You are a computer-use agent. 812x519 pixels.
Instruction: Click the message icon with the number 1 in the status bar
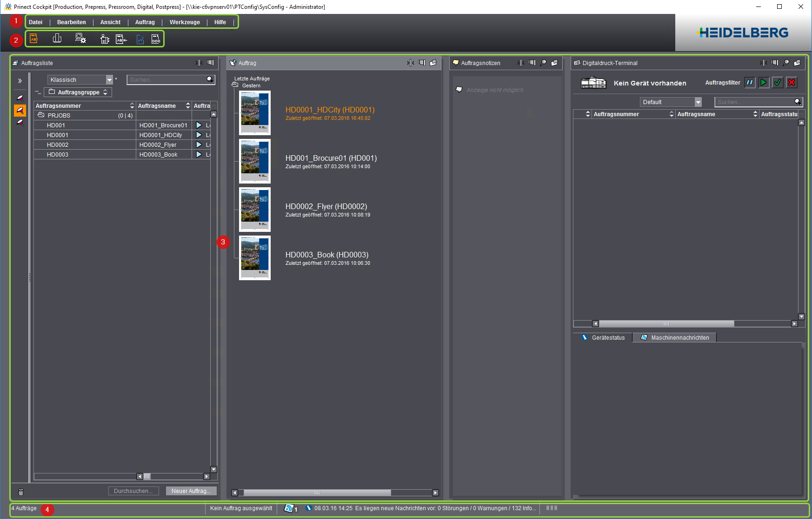291,508
